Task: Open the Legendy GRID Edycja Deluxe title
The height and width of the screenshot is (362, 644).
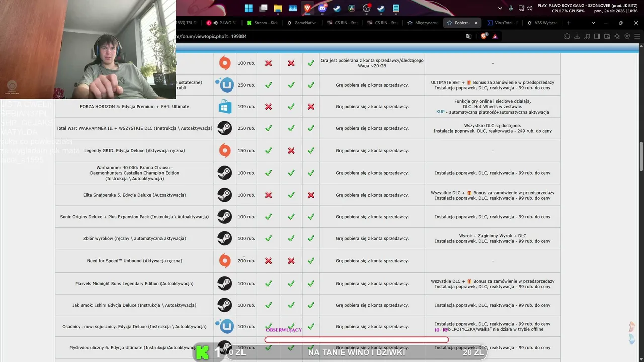Action: click(x=134, y=151)
